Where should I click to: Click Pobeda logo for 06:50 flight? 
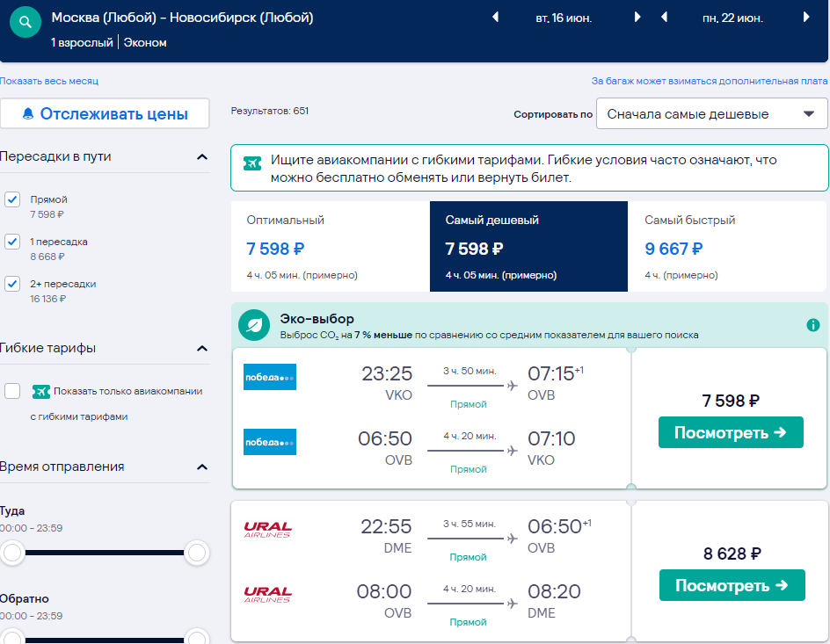pyautogui.click(x=269, y=442)
